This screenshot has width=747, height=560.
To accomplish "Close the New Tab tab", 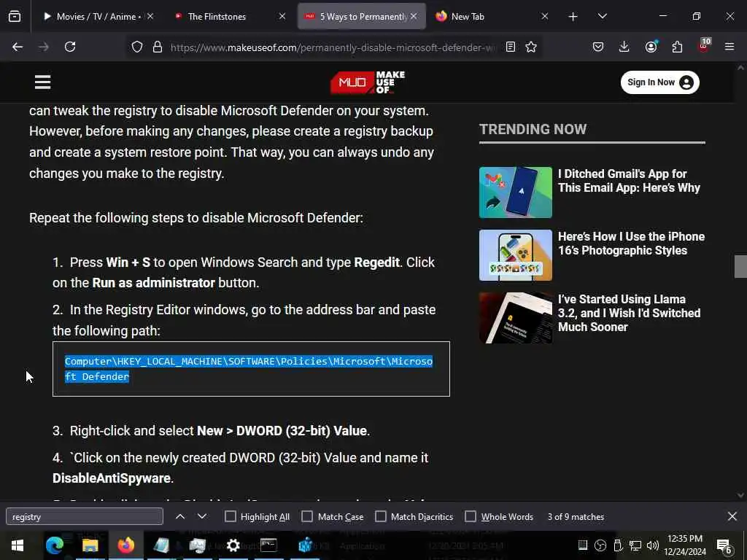I will click(544, 17).
